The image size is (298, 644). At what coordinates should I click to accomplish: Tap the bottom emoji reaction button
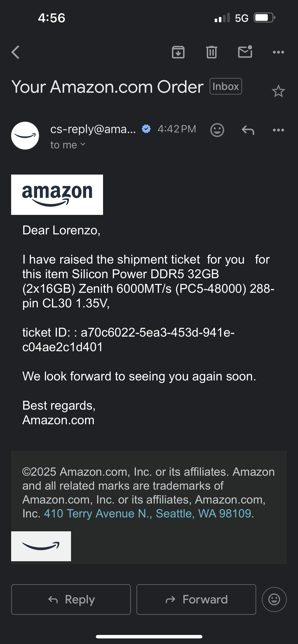(274, 599)
